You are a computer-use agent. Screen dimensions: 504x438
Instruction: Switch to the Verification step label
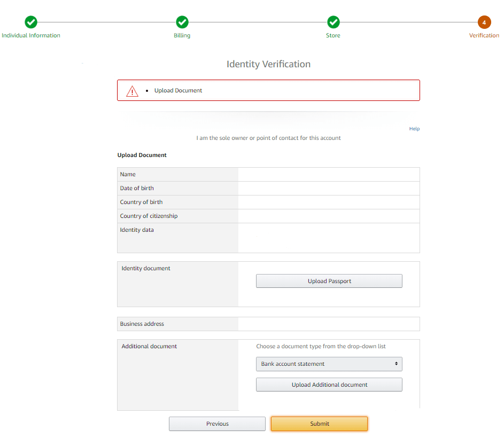[484, 35]
